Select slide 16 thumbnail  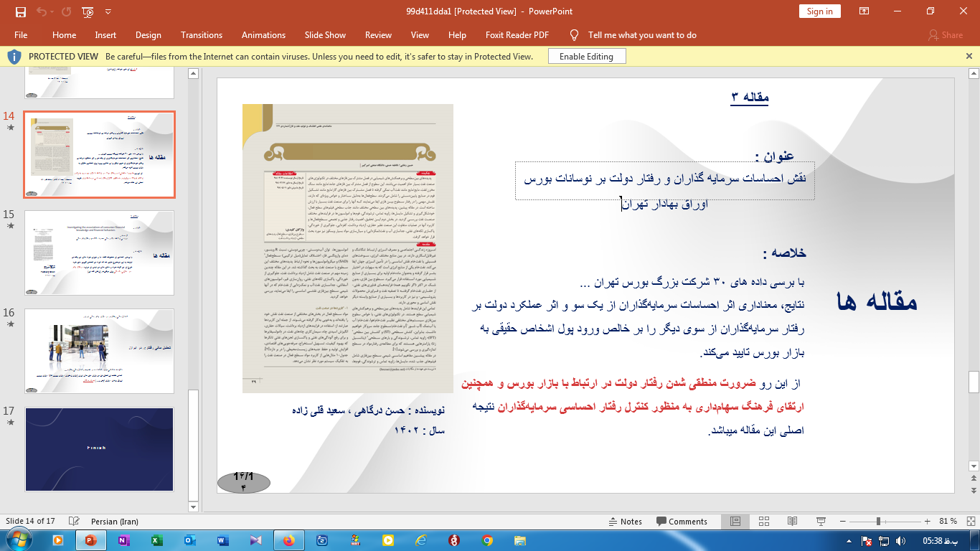99,351
